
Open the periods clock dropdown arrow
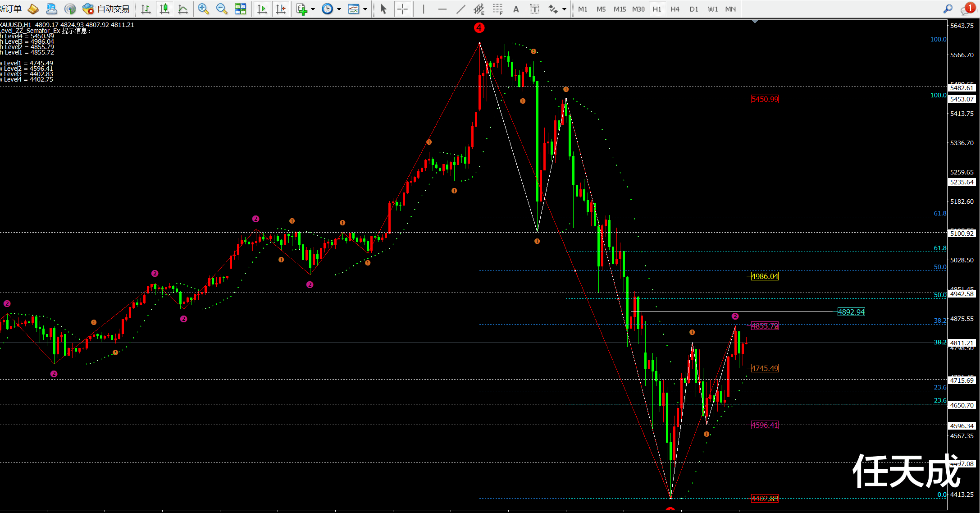[339, 9]
